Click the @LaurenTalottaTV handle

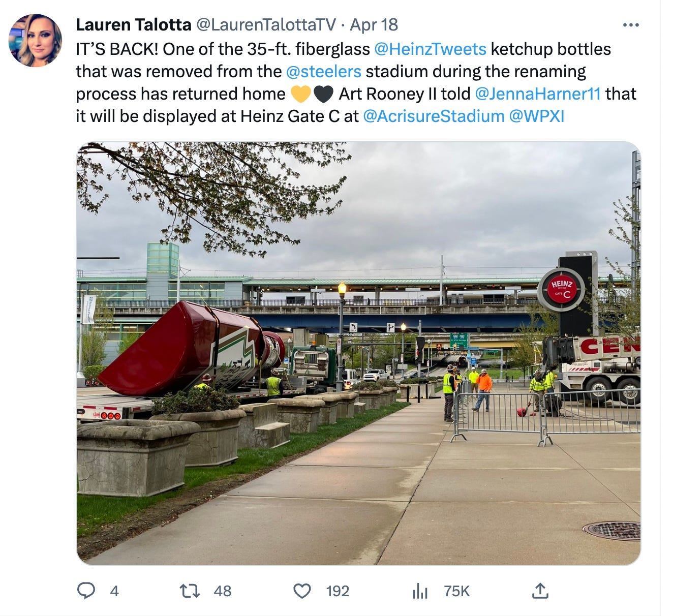click(x=266, y=24)
